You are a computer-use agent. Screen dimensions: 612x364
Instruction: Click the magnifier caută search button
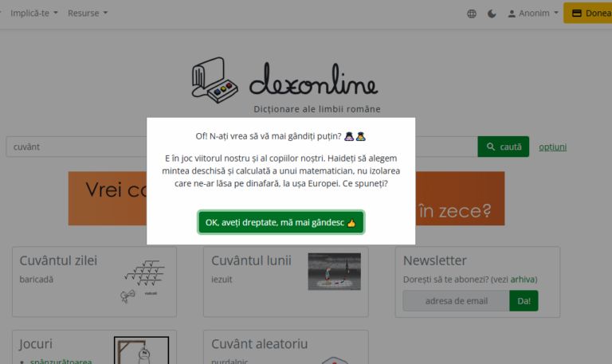[x=503, y=147]
